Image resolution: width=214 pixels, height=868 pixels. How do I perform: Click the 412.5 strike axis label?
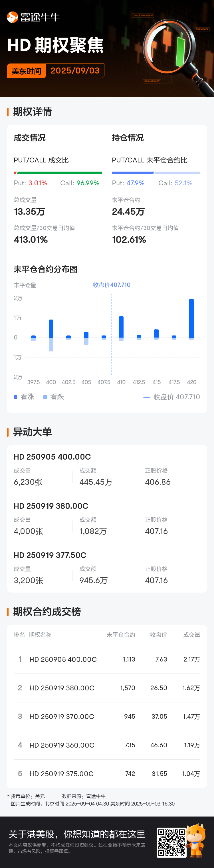tap(139, 382)
